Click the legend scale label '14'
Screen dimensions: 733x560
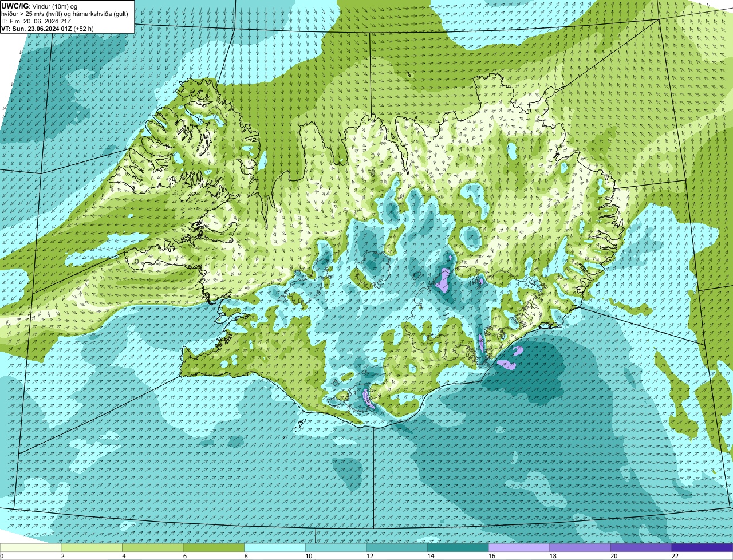(431, 556)
